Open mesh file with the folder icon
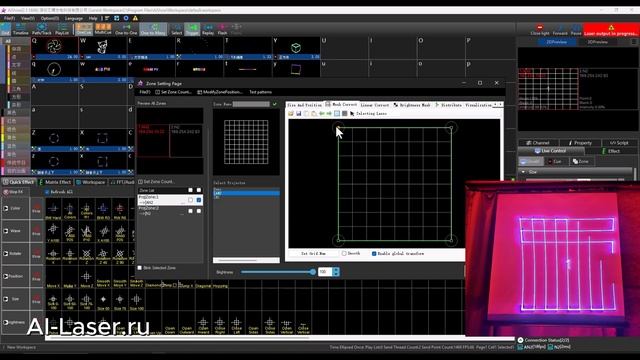The image size is (640, 360). 291,113
